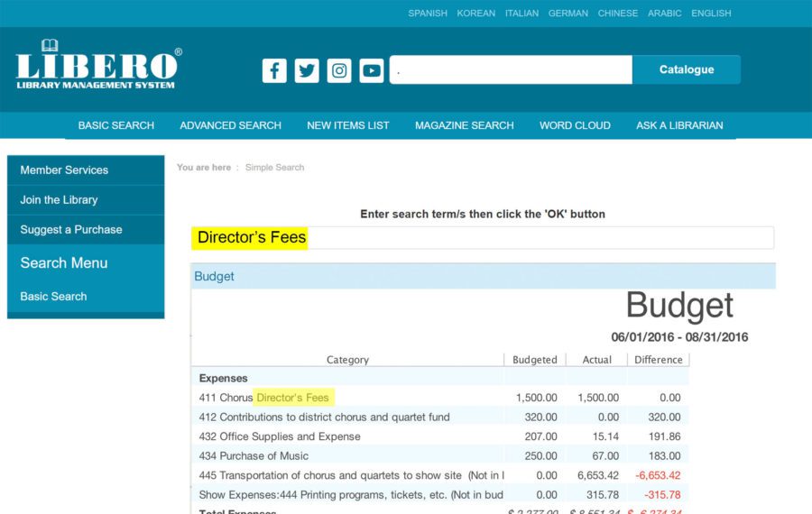Open Magazine Search
The image size is (812, 514).
pos(464,125)
